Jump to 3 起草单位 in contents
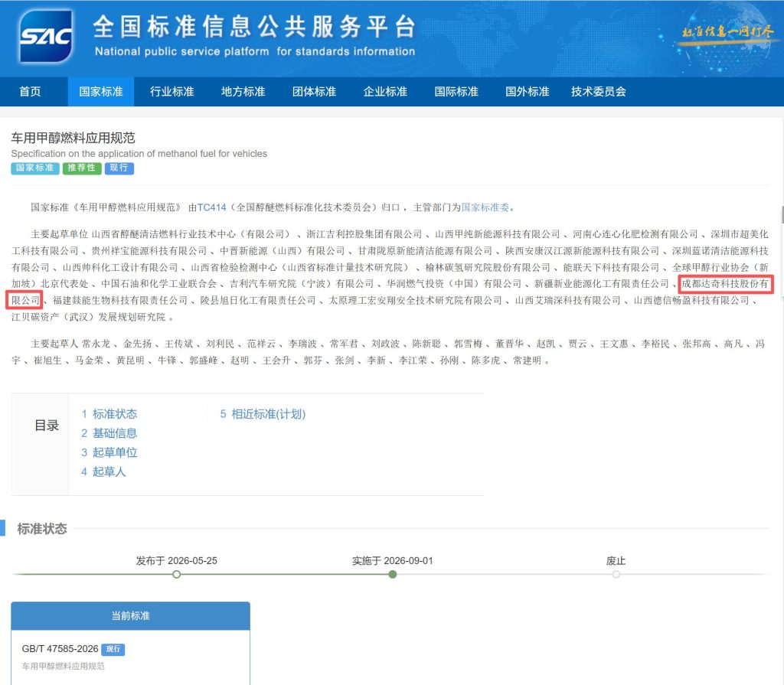The height and width of the screenshot is (685, 784). tap(109, 452)
